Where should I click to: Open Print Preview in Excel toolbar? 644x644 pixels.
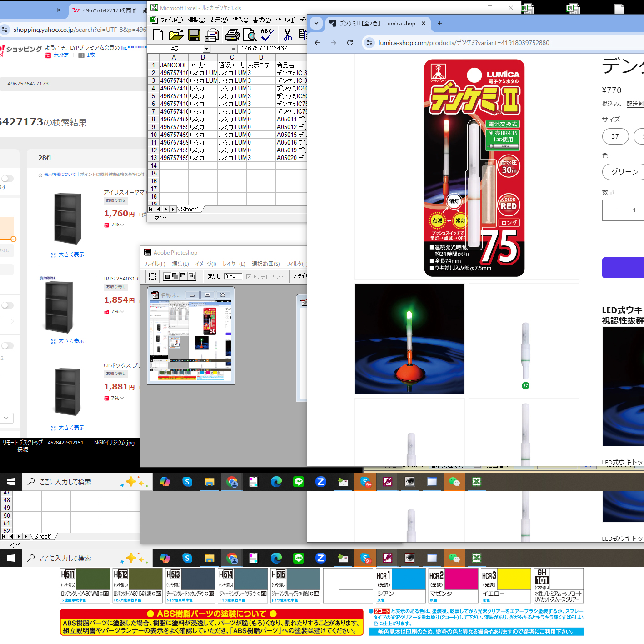pos(250,35)
